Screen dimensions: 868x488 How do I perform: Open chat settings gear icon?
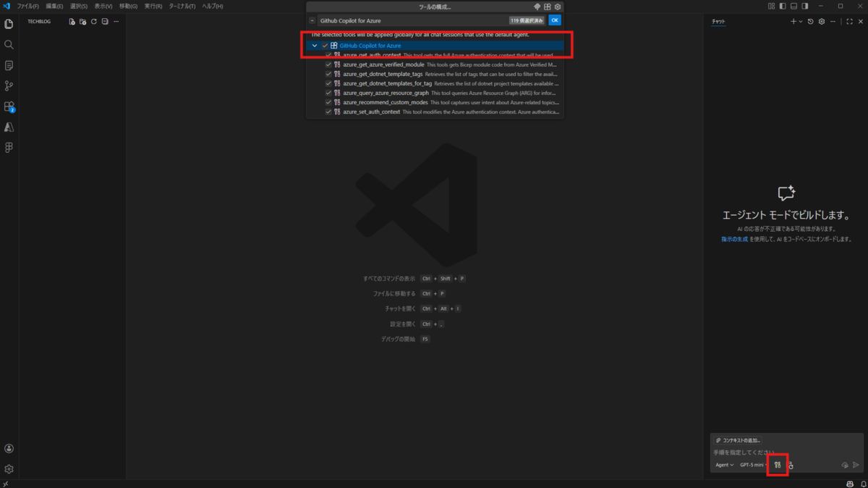(821, 22)
